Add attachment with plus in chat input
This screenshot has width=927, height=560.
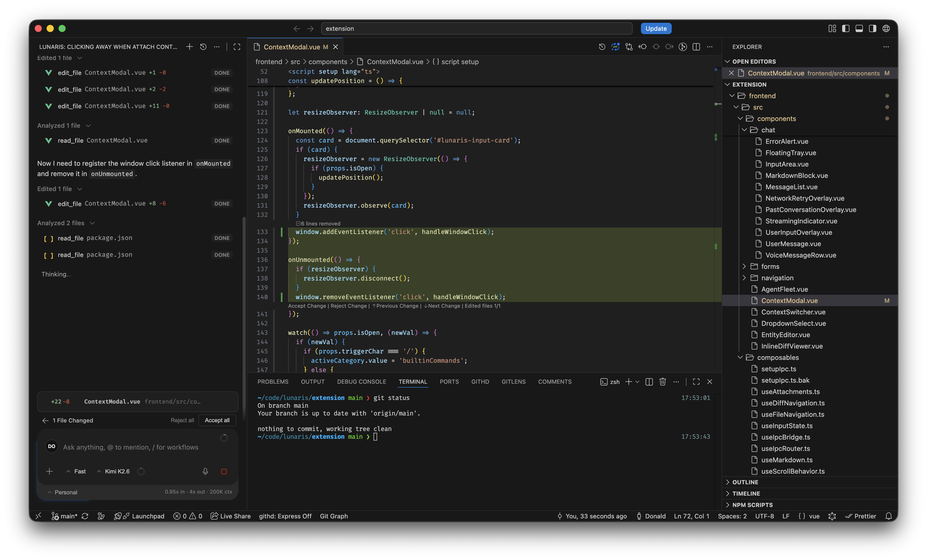49,471
